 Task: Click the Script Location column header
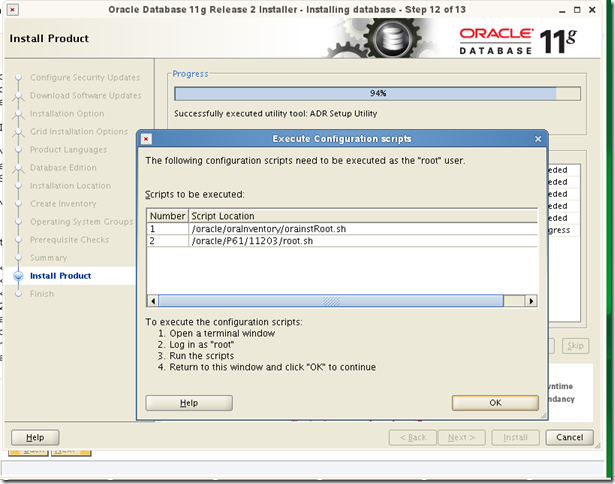[363, 216]
